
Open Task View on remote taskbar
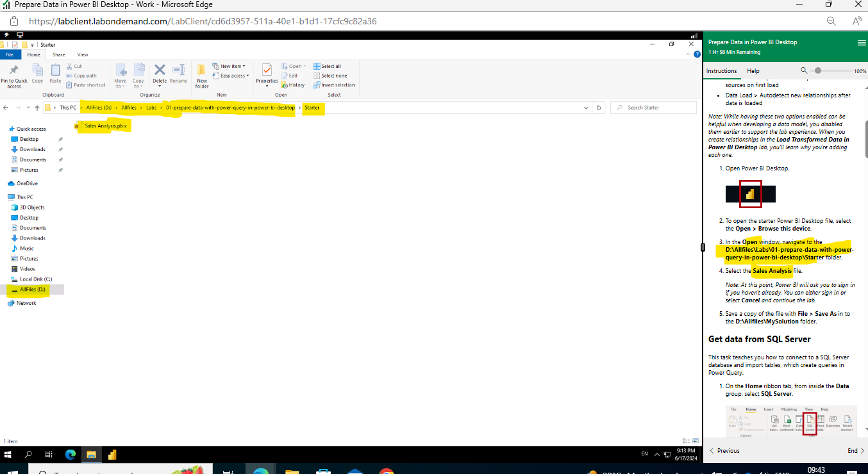click(x=49, y=454)
